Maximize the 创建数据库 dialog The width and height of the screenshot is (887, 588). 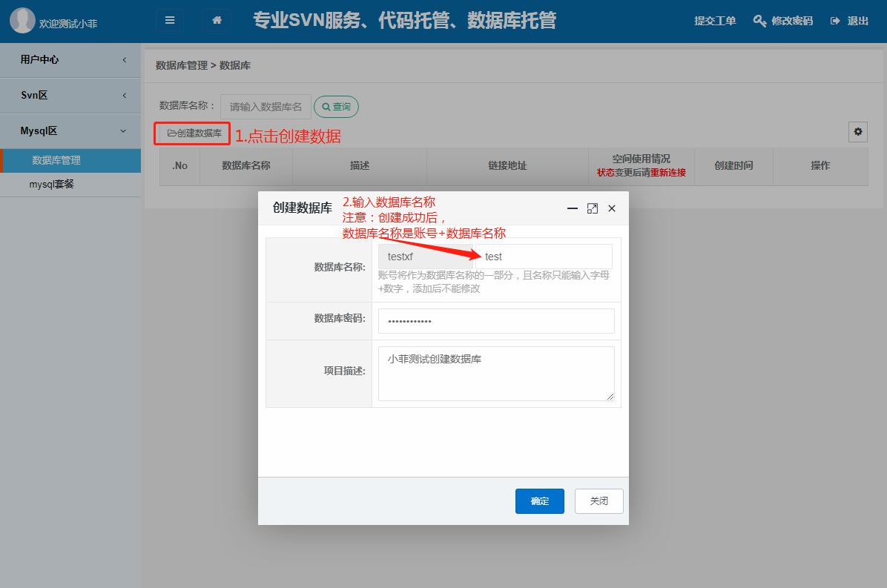592,208
